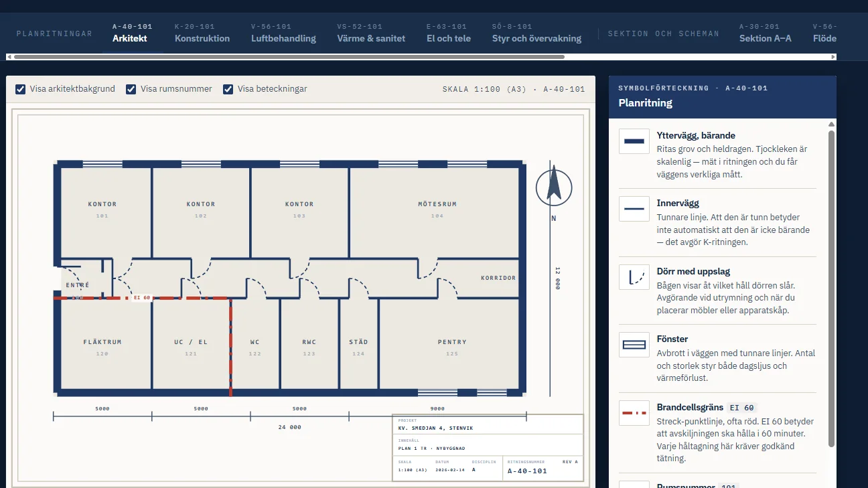Click the Sektion och scheman section label
The height and width of the screenshot is (488, 868).
pyautogui.click(x=663, y=33)
